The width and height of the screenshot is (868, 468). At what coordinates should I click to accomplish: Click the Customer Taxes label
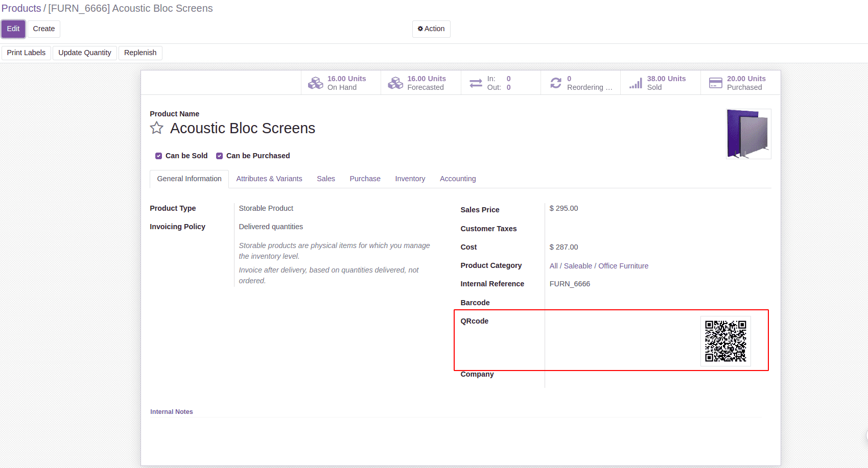coord(488,229)
